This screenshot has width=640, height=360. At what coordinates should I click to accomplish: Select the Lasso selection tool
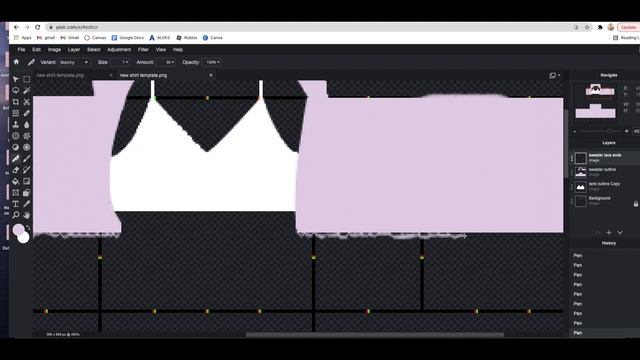[16, 91]
